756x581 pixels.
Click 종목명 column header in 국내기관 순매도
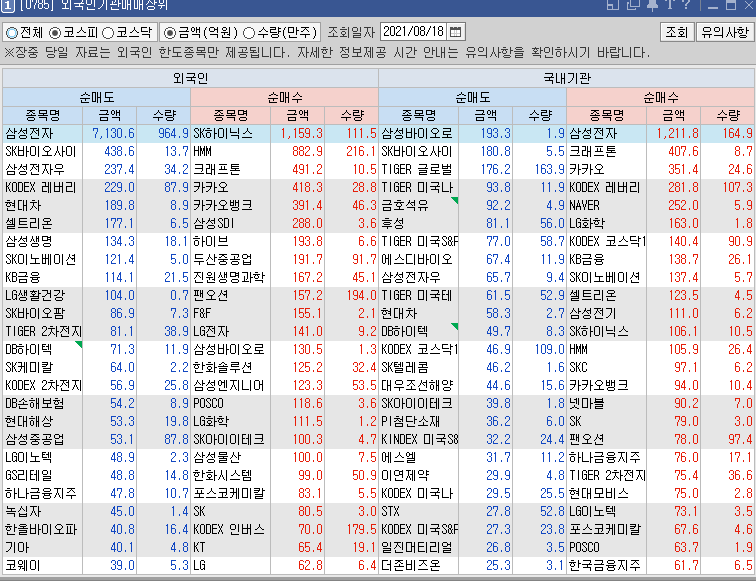coord(418,115)
